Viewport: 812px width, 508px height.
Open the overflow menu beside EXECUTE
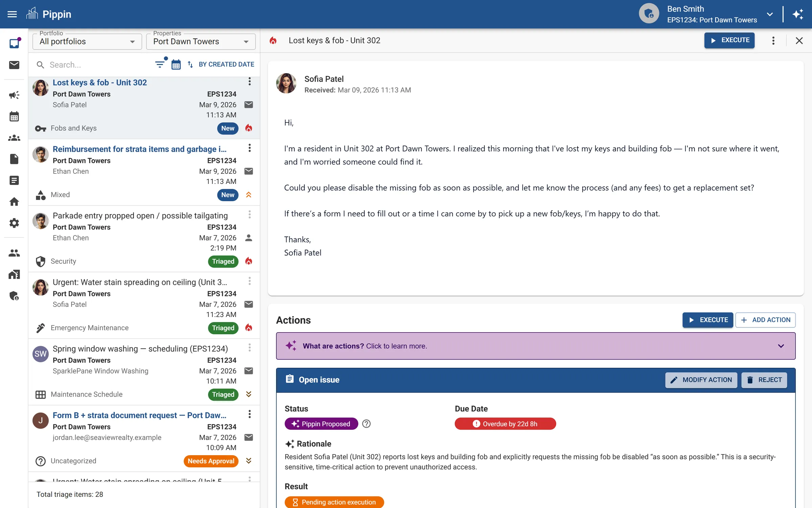coord(773,40)
